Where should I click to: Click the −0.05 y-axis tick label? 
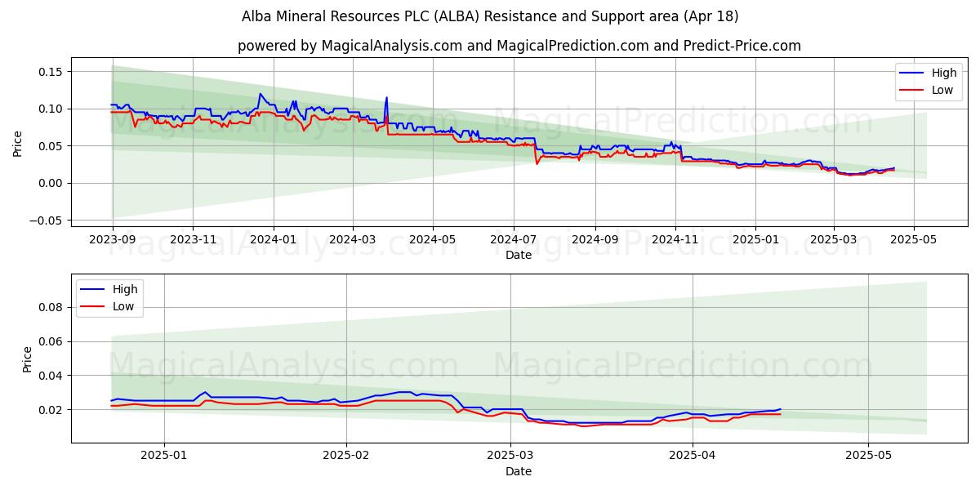click(46, 220)
